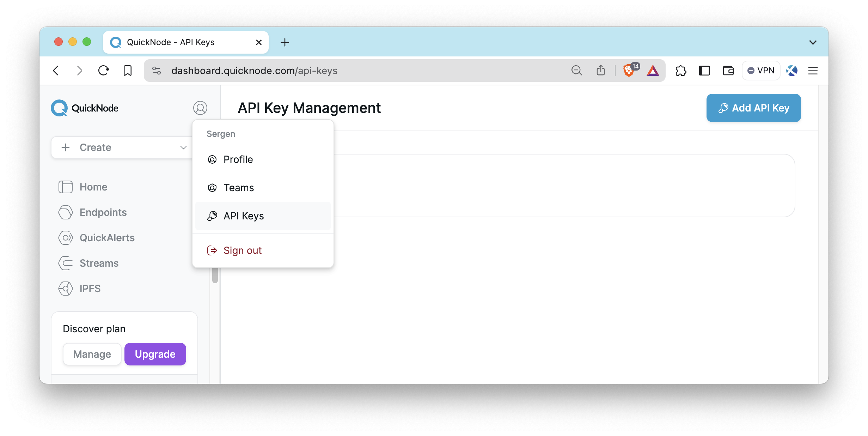868x436 pixels.
Task: Close the QuickNode - API Keys tab
Action: click(x=259, y=42)
